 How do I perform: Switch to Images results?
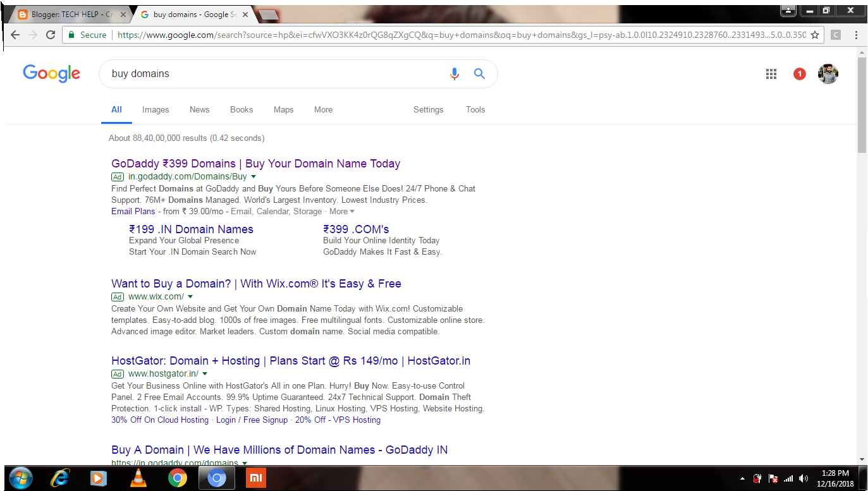(x=156, y=109)
